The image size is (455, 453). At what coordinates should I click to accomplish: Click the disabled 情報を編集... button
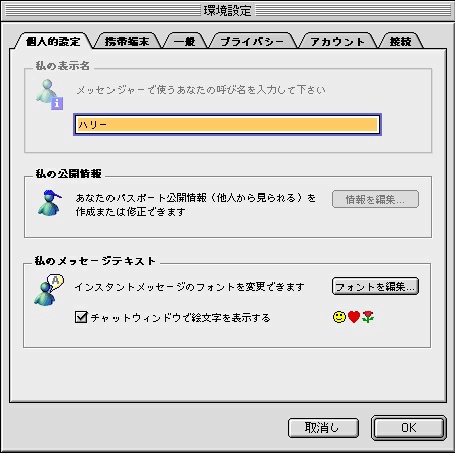tap(375, 199)
